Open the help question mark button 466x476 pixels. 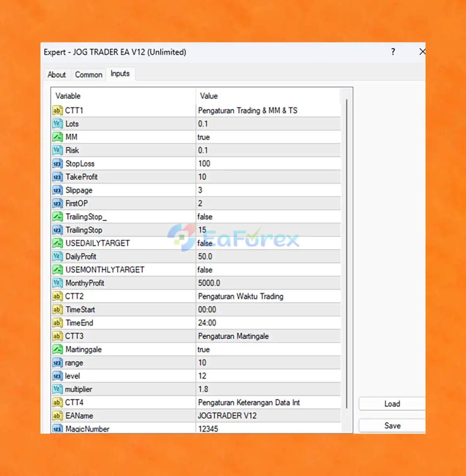(393, 52)
